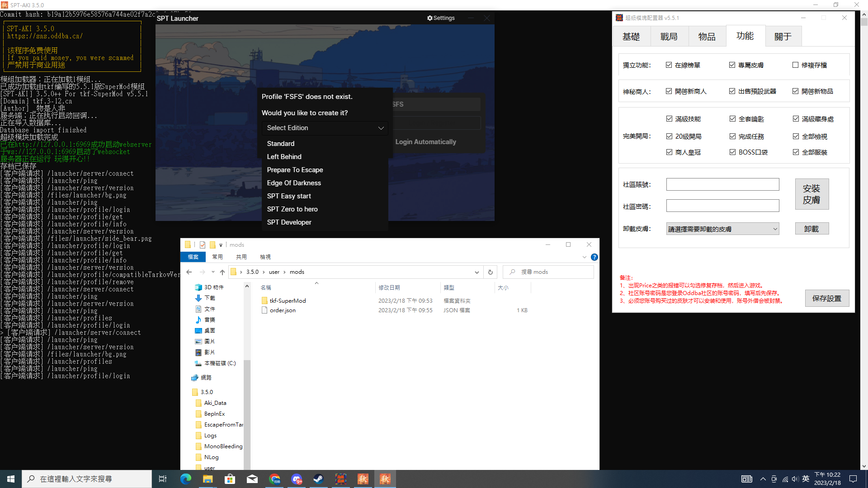Click the Microsoft Store taskbar icon
This screenshot has width=868, height=488.
click(230, 479)
